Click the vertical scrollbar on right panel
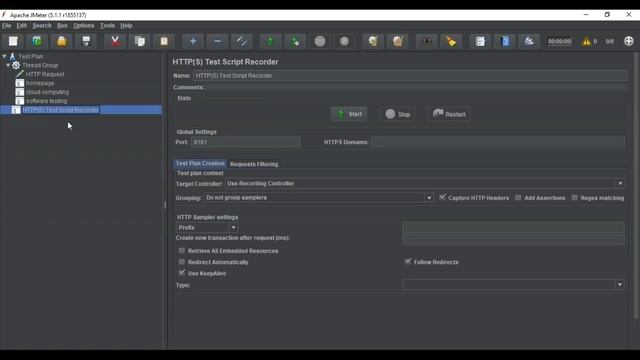The image size is (640, 360). pyautogui.click(x=636, y=186)
